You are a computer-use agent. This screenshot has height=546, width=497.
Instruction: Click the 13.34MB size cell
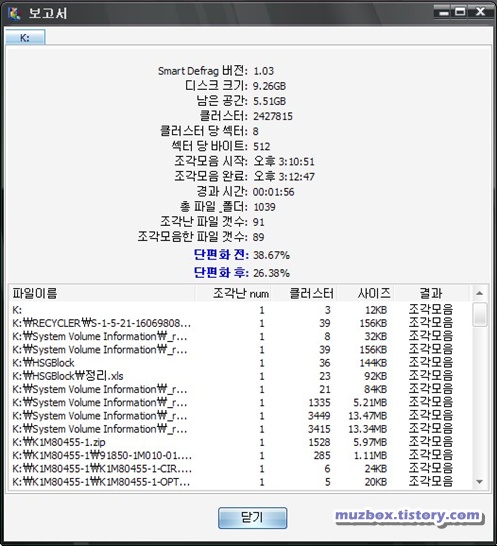367,429
